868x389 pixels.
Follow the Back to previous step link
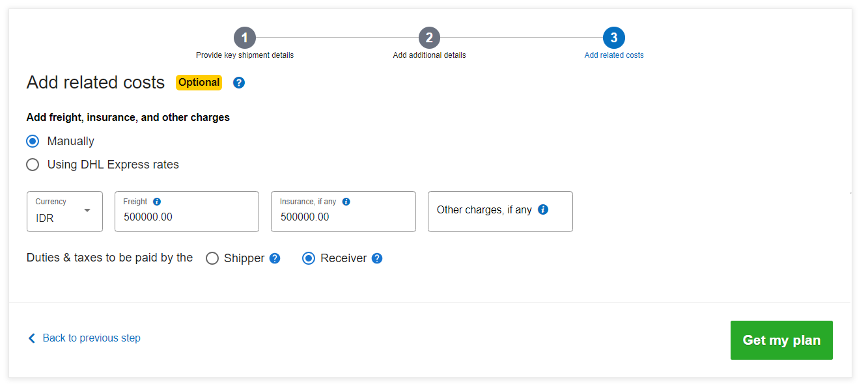click(91, 338)
